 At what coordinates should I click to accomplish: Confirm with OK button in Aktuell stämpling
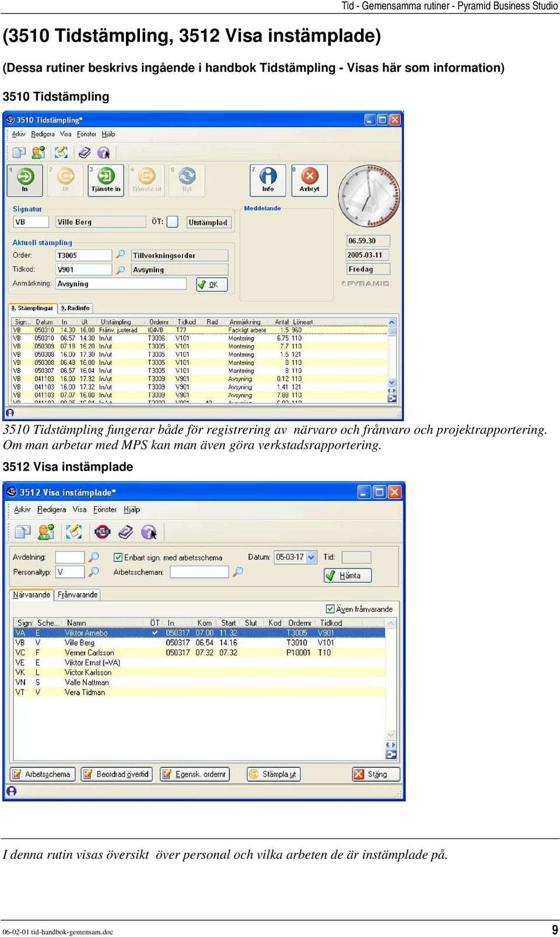211,284
